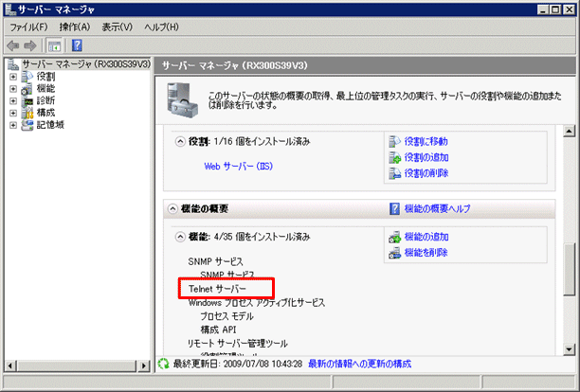This screenshot has width=580, height=392.
Task: Collapse the 役割 1/16 installed section
Action: click(x=180, y=141)
